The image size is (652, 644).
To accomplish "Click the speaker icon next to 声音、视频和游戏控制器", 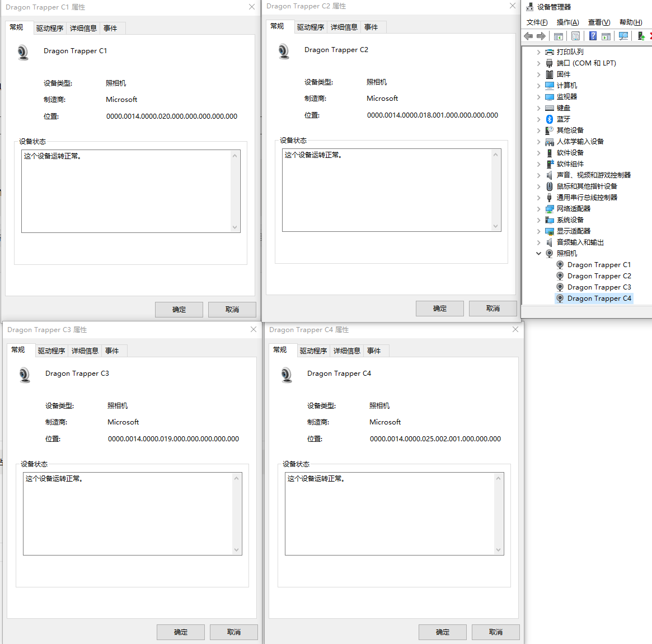I will 549,176.
